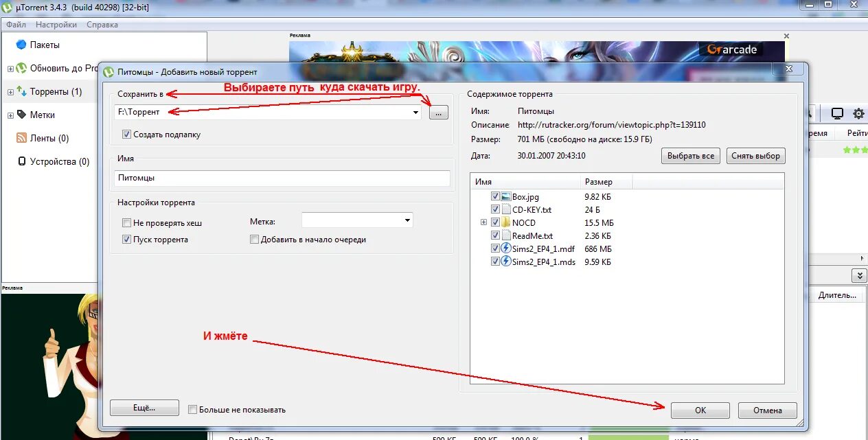Click the Ещё... button
This screenshot has height=440, width=868.
coord(144,408)
